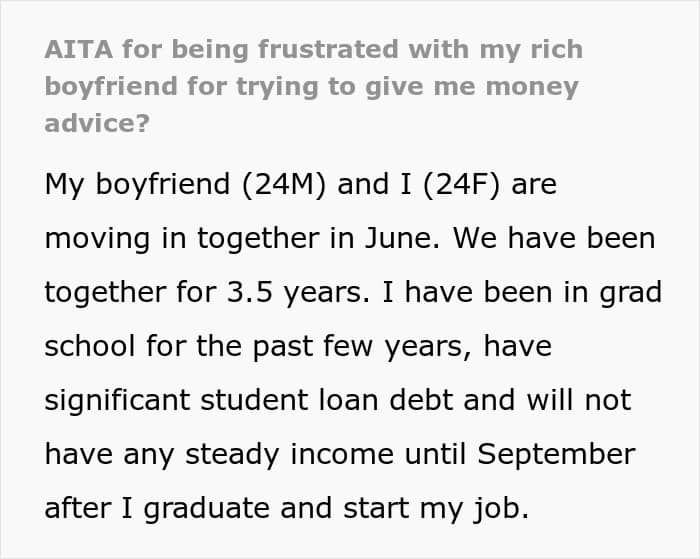The image size is (700, 559).
Task: Click the word "September" in the body
Action: tap(556, 456)
